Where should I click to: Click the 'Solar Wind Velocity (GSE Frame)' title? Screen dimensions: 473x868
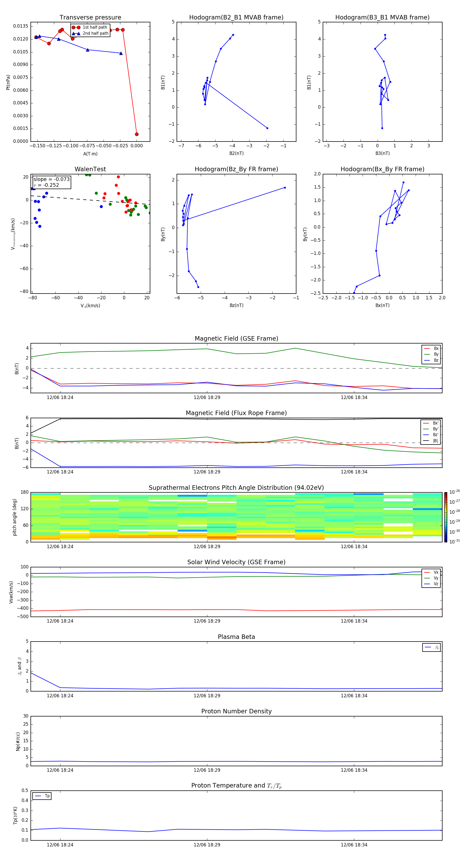pyautogui.click(x=236, y=562)
